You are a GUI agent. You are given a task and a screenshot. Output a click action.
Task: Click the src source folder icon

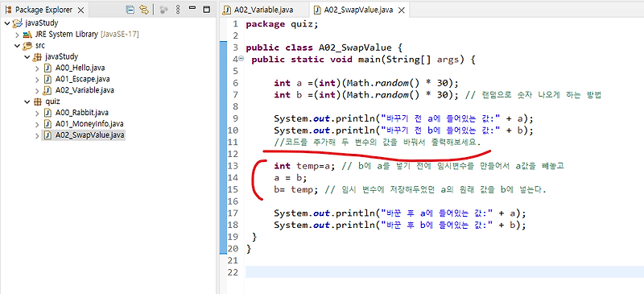pos(28,45)
